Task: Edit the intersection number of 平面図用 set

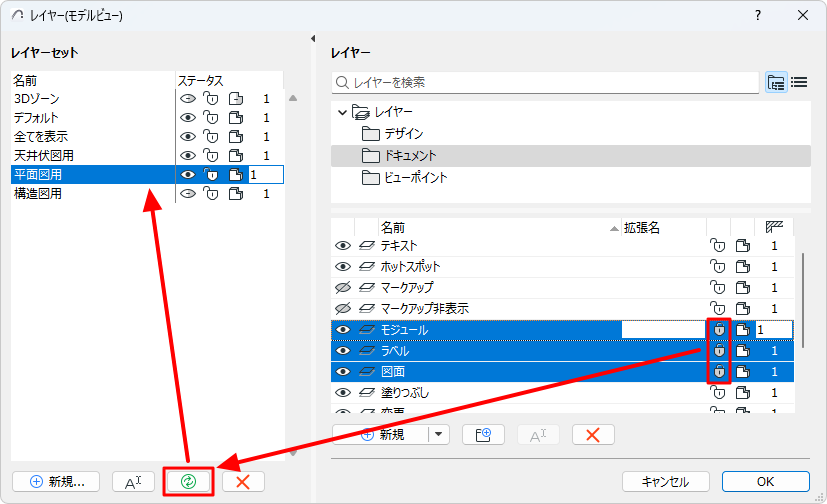Action: 266,175
